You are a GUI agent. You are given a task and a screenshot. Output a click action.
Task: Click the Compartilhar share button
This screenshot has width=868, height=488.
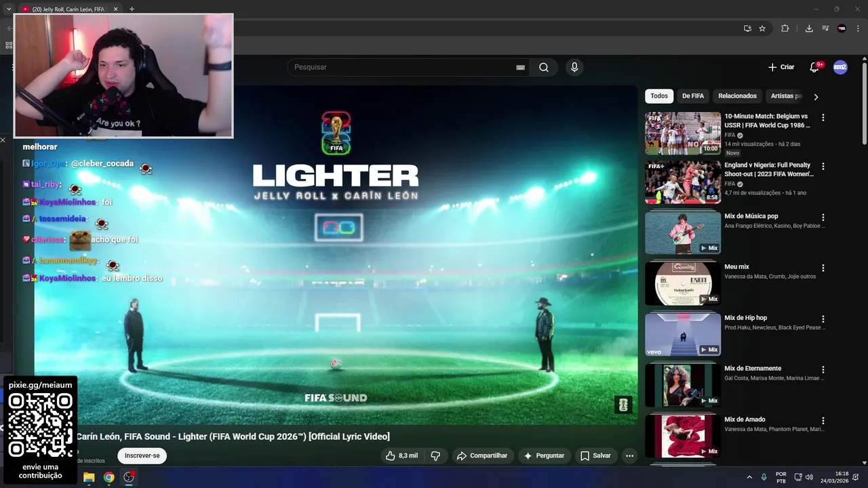[482, 455]
